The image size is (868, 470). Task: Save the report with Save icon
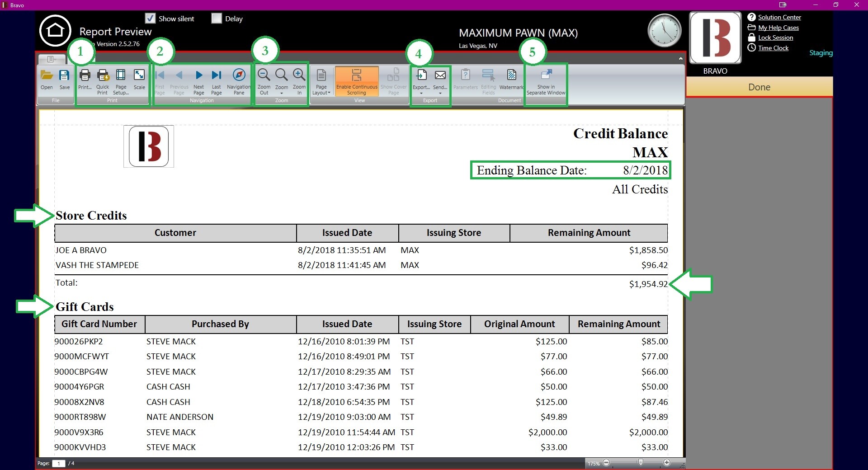(65, 80)
